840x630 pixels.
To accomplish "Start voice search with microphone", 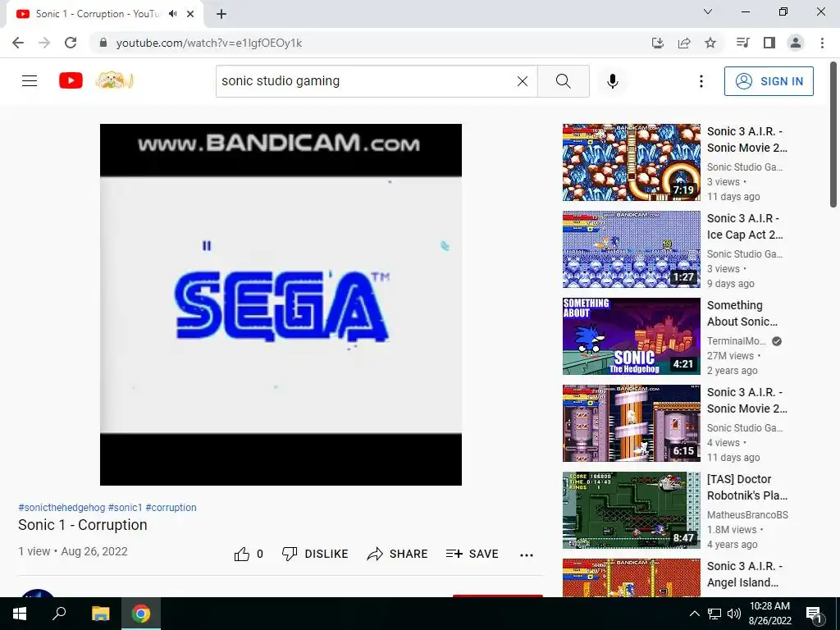I will click(x=612, y=81).
